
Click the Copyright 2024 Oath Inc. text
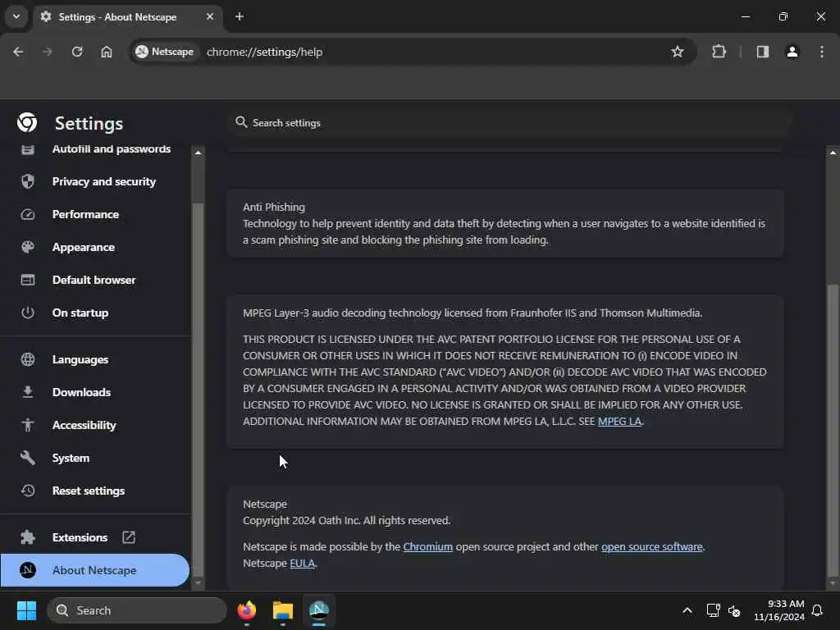click(347, 520)
